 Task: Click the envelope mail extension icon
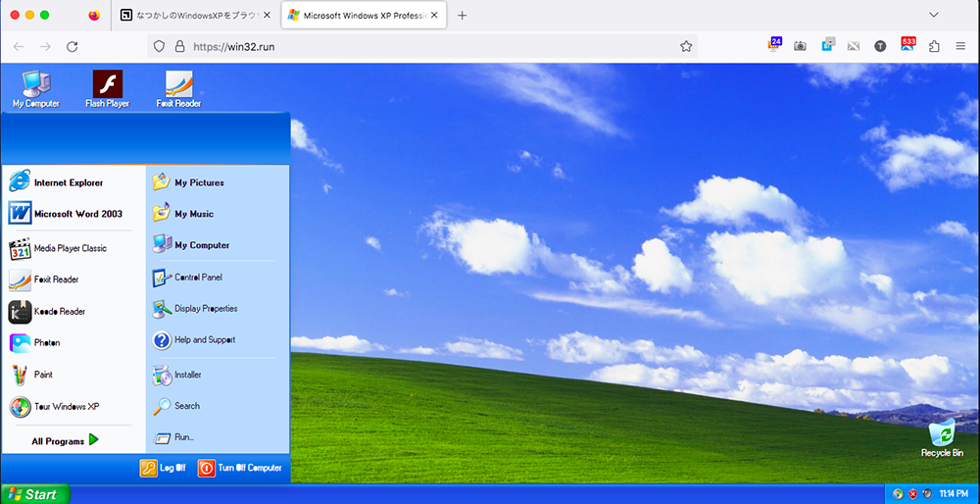point(854,46)
